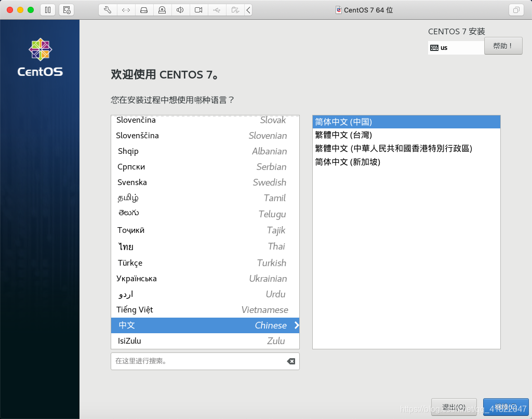Click the CD/DVD drive icon

(x=162, y=10)
